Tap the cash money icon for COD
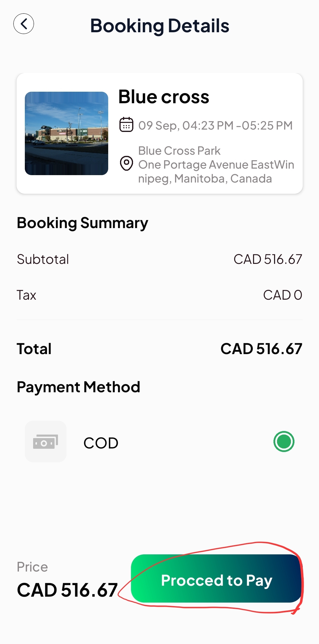 (46, 441)
